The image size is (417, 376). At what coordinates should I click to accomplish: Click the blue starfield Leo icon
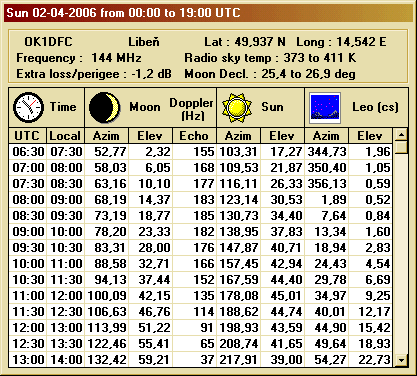[325, 108]
